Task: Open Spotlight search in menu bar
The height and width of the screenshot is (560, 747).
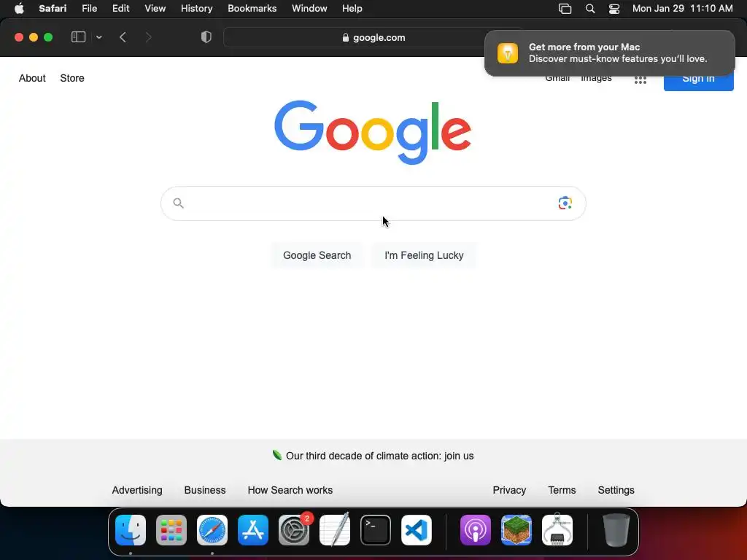Action: click(589, 9)
